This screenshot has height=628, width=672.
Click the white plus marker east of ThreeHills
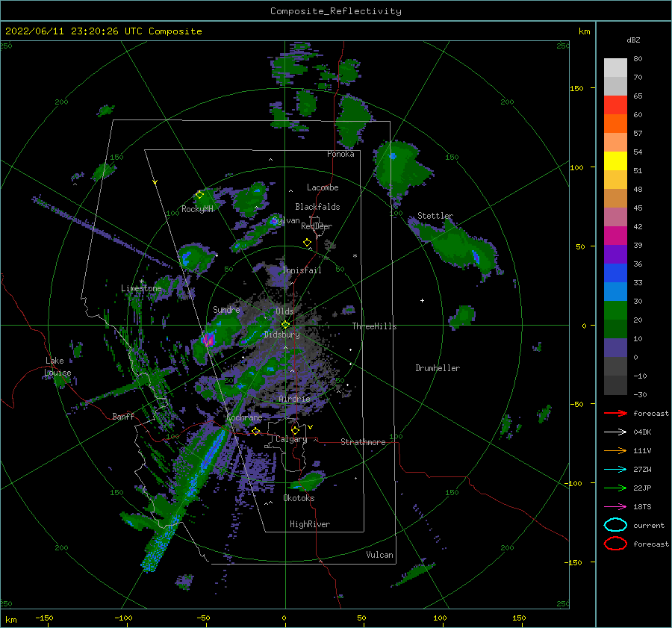tap(422, 300)
